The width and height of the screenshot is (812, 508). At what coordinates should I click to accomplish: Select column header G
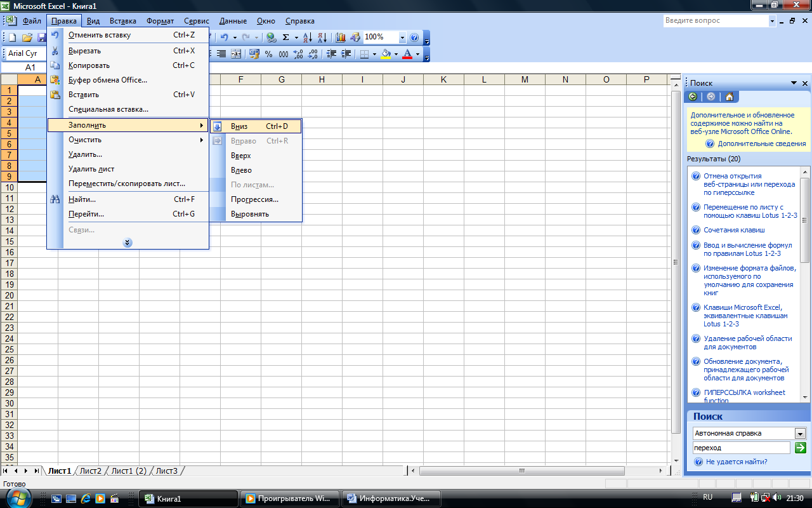pyautogui.click(x=281, y=79)
